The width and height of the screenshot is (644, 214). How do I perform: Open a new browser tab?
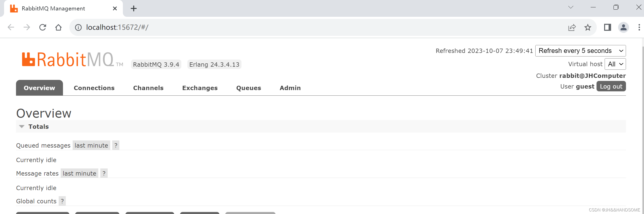[134, 9]
